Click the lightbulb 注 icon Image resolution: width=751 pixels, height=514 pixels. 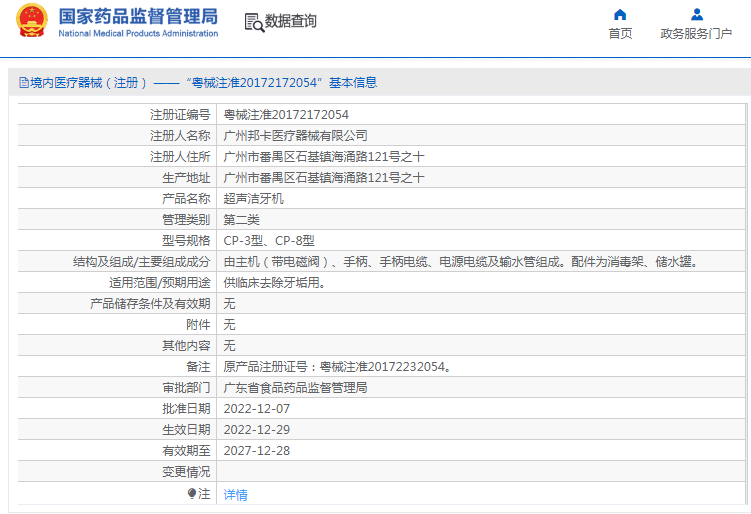[192, 493]
